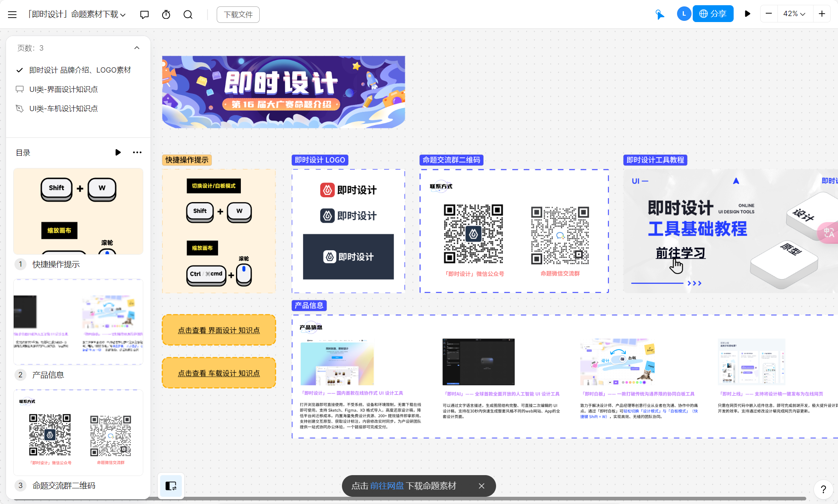This screenshot has height=504, width=838.
Task: Click the dark icon 即时设计 logo on white
Action: pyautogui.click(x=348, y=216)
